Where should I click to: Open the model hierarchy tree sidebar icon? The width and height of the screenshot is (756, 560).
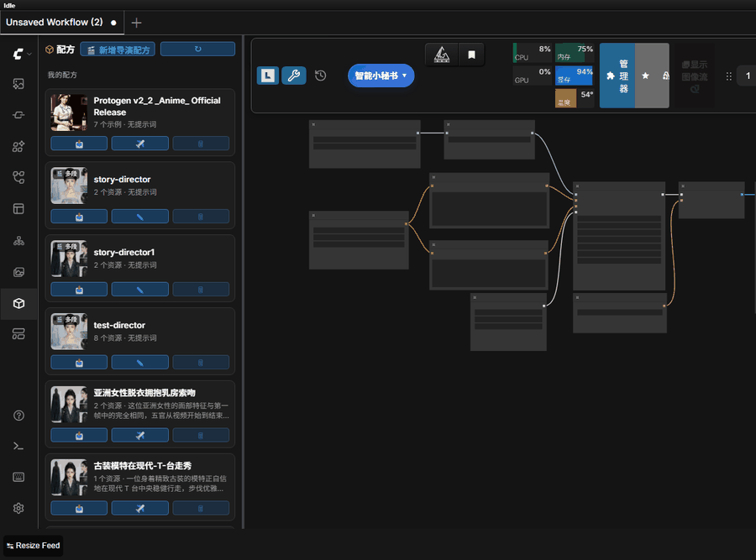pyautogui.click(x=18, y=240)
